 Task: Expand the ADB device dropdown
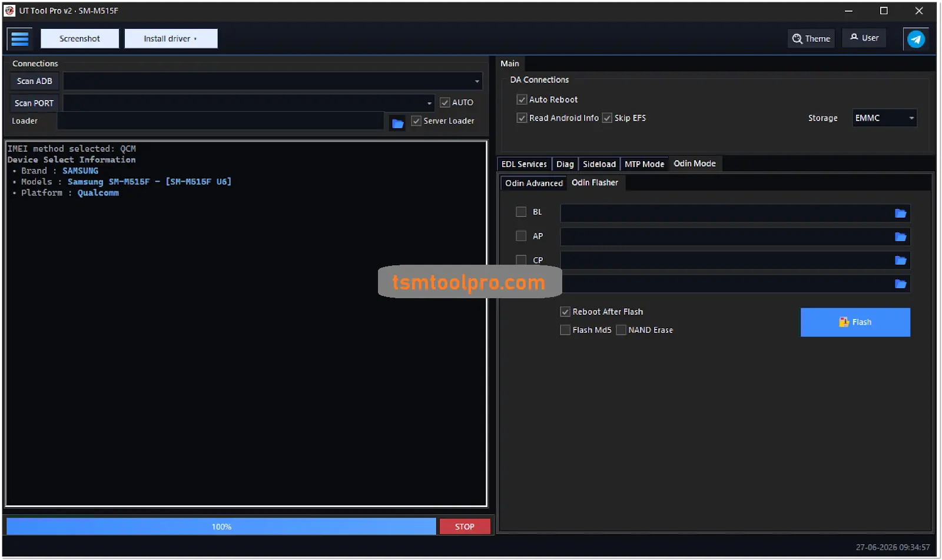477,81
